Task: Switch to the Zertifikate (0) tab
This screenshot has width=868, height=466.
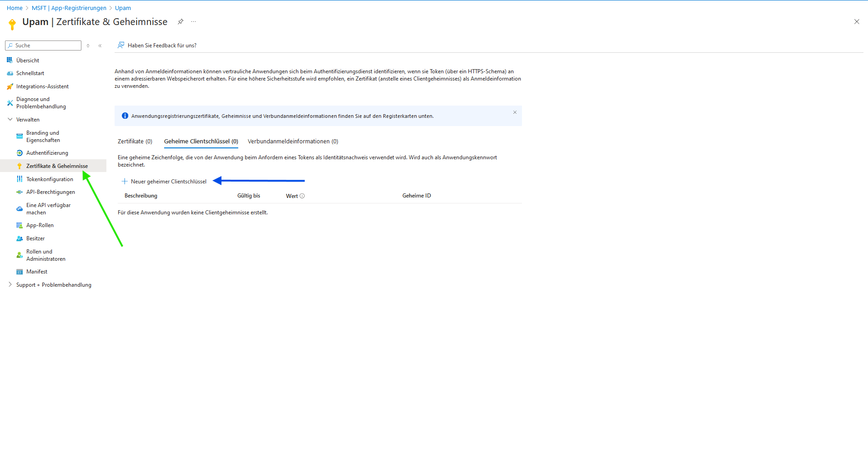Action: (x=135, y=142)
